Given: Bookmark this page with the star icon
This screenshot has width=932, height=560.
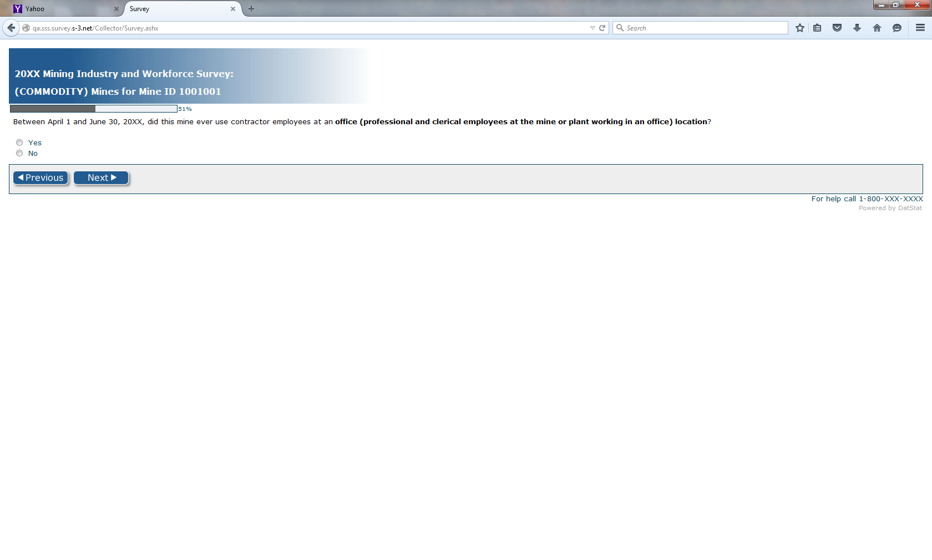Looking at the screenshot, I should click(799, 28).
